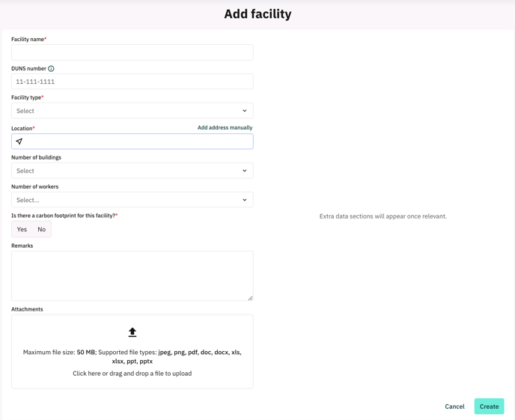Image resolution: width=515 pixels, height=420 pixels.
Task: Open the Number of workers Select dropdown
Action: click(132, 200)
